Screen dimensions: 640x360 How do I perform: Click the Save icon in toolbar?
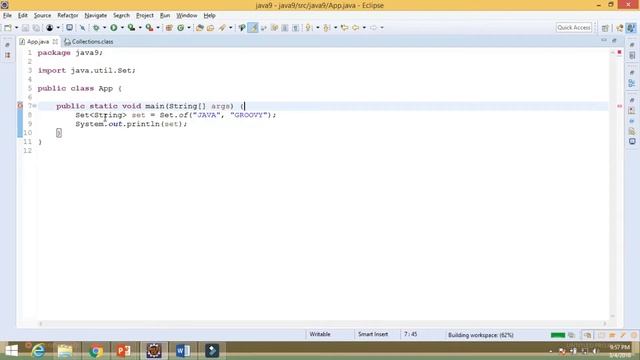(x=25, y=28)
